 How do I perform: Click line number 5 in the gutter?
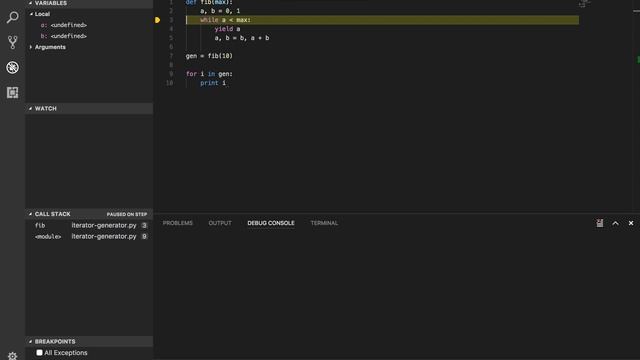(171, 38)
